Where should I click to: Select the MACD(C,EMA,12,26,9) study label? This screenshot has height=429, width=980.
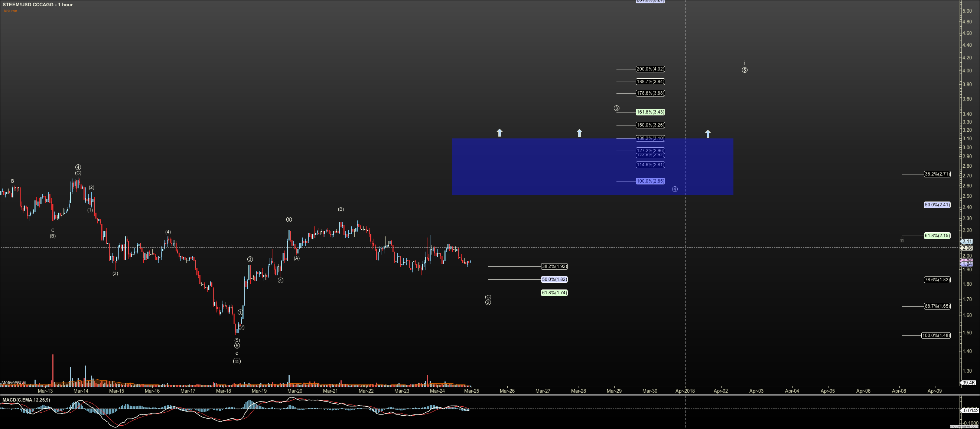click(26, 400)
